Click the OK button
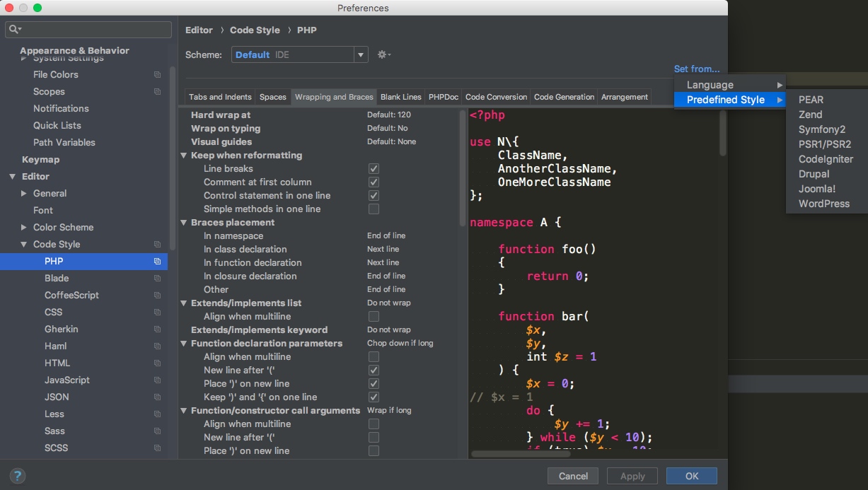This screenshot has height=490, width=868. 692,476
